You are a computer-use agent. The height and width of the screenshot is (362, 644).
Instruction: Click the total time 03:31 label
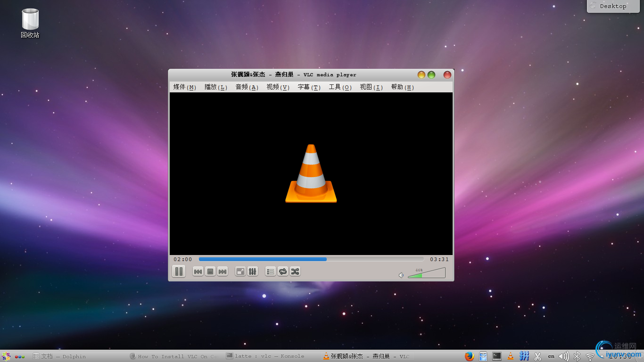pyautogui.click(x=439, y=259)
